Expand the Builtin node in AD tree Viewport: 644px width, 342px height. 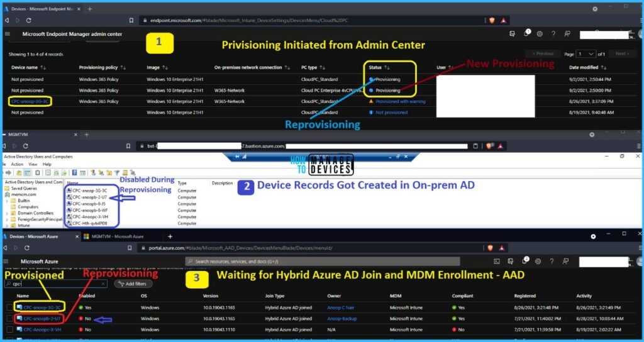click(x=6, y=201)
